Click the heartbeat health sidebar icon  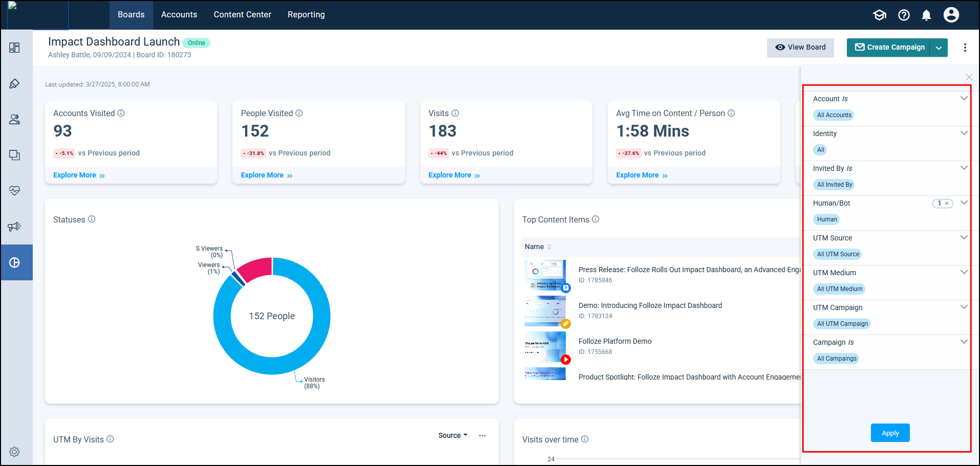coord(14,191)
